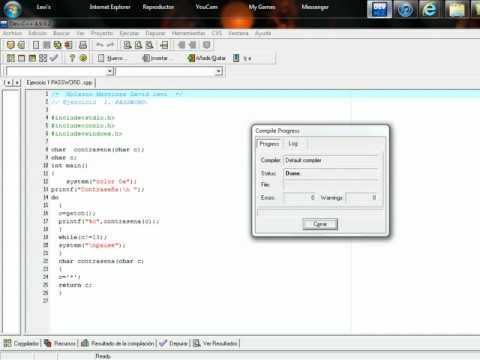
Task: Open Replace with the second magnifier icon
Action: click(138, 45)
